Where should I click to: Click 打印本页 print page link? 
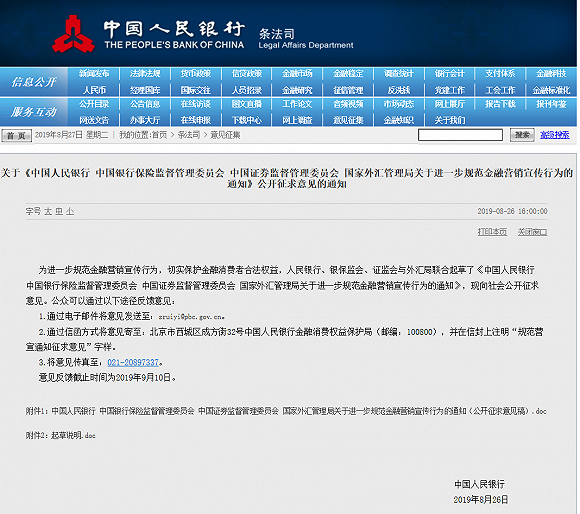(492, 232)
